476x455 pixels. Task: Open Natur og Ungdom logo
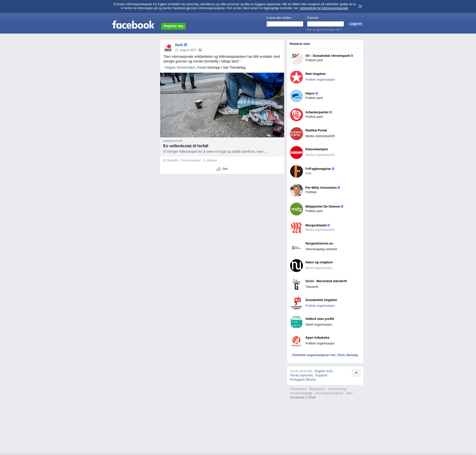297,266
